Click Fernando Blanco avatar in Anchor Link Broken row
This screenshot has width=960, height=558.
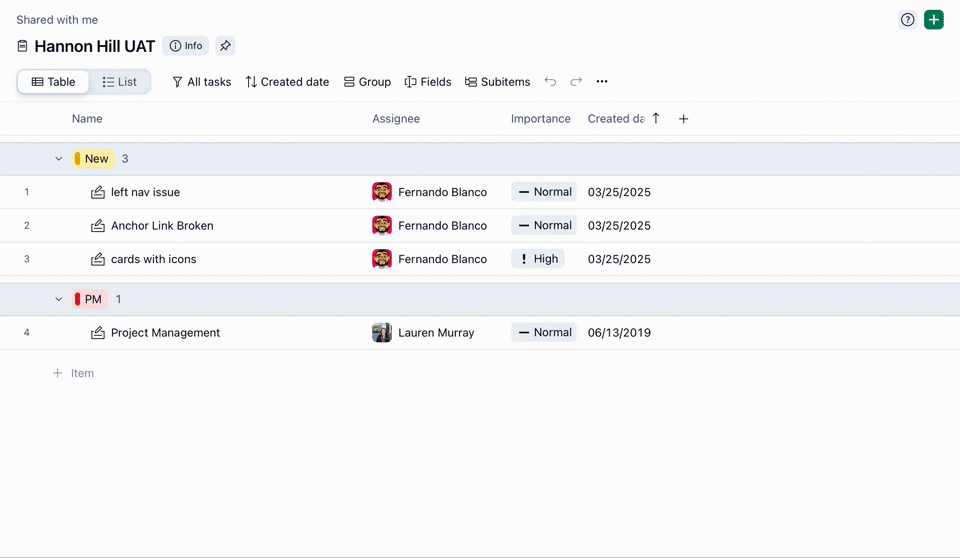(x=382, y=225)
